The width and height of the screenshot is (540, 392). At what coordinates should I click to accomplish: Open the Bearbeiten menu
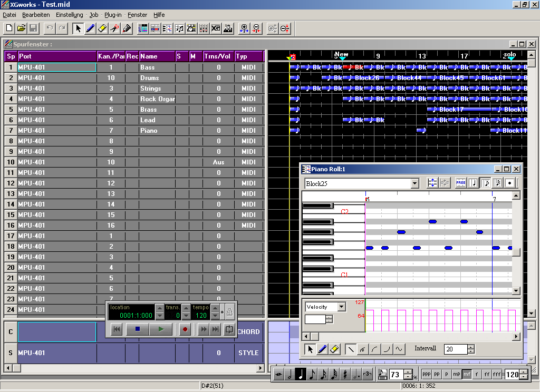36,15
